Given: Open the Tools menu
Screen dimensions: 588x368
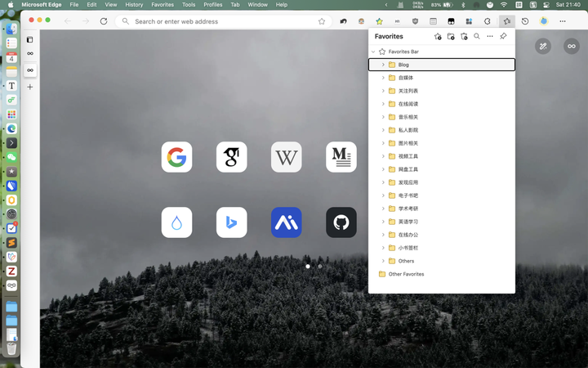Looking at the screenshot, I should [189, 5].
